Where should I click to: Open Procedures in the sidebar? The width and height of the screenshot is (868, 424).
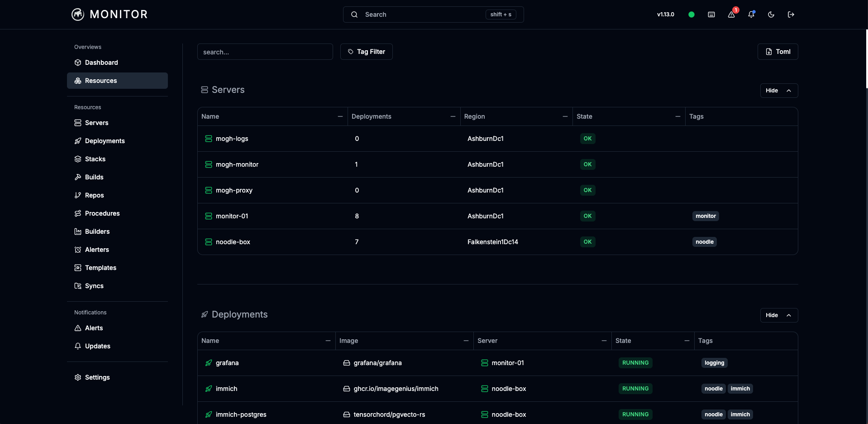pyautogui.click(x=117, y=213)
